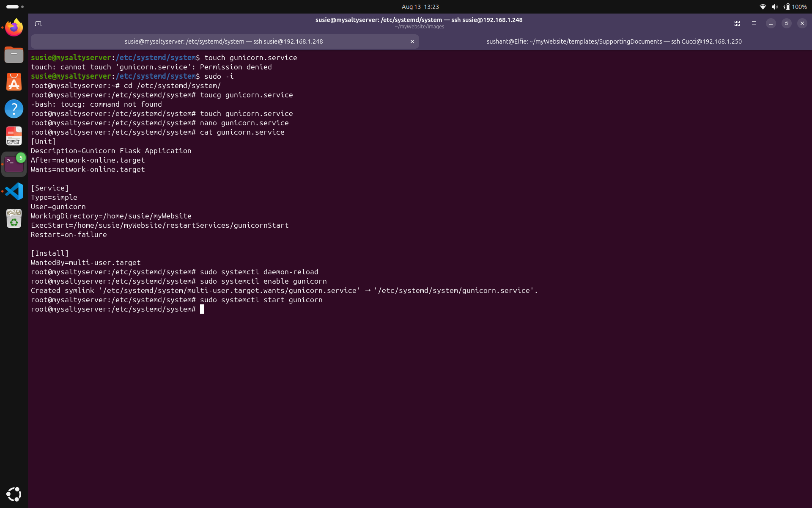Click the Wi-Fi status icon
Viewport: 812px width, 508px height.
point(763,7)
